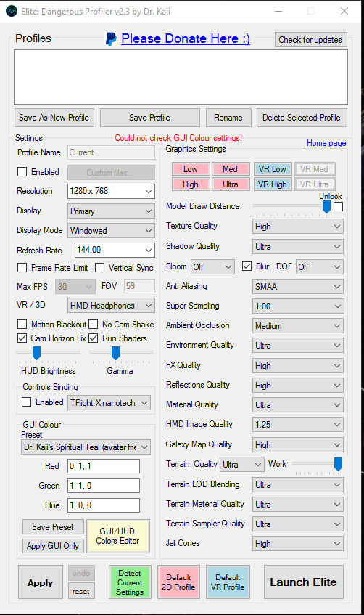Click the Save Preset button
Screen dimensions: 364x615
(x=53, y=526)
